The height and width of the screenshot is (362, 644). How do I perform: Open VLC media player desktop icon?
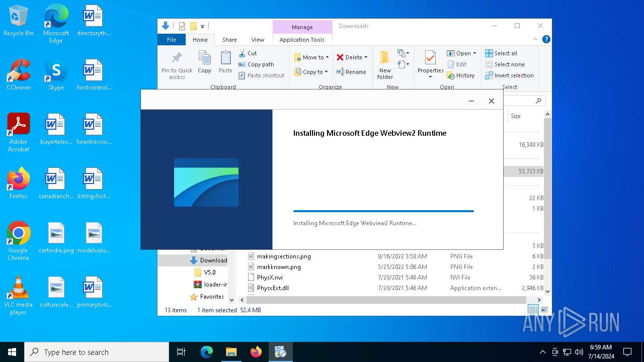point(19,296)
